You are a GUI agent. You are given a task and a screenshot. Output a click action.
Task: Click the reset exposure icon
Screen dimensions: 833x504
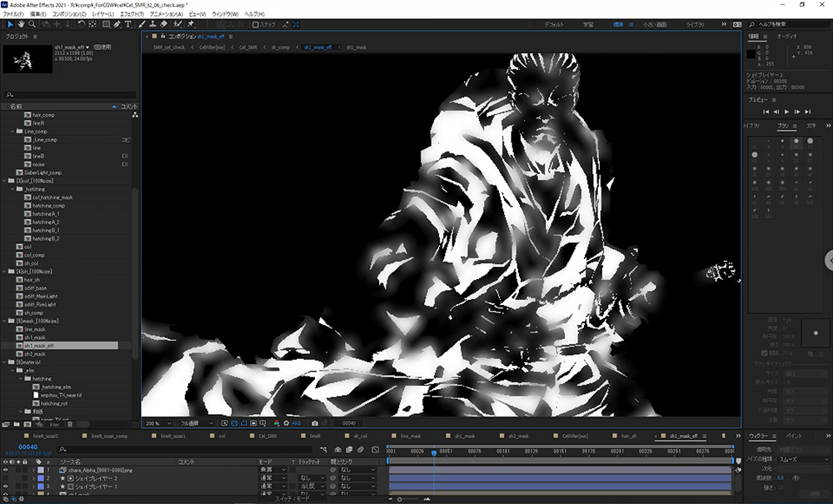[287, 423]
